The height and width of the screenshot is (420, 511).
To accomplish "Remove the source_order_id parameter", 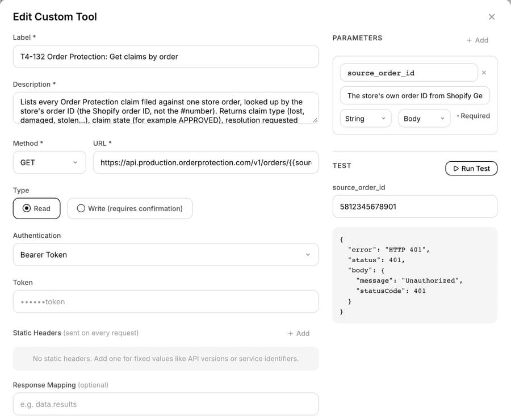I will (484, 73).
